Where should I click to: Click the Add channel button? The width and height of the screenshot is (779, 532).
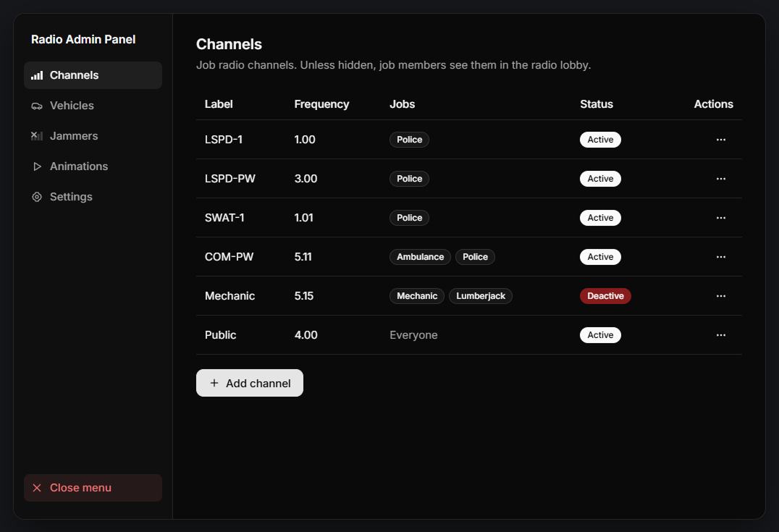[249, 383]
